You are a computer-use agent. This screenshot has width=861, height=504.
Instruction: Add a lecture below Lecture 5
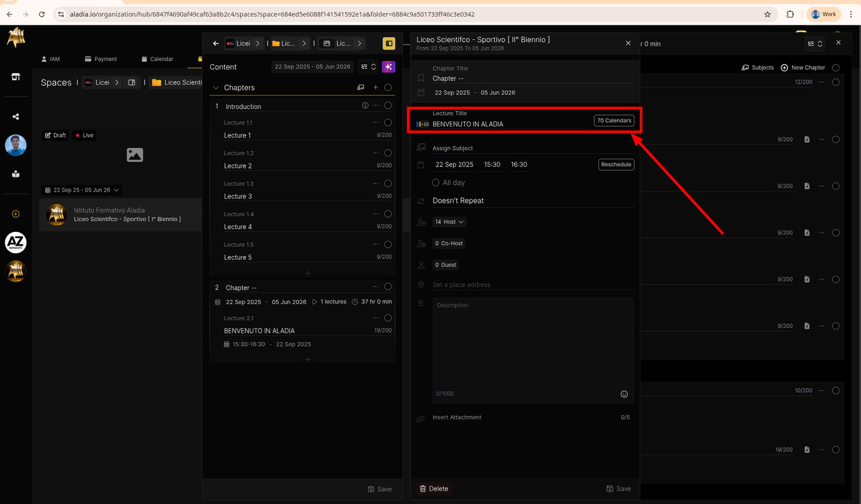click(308, 273)
